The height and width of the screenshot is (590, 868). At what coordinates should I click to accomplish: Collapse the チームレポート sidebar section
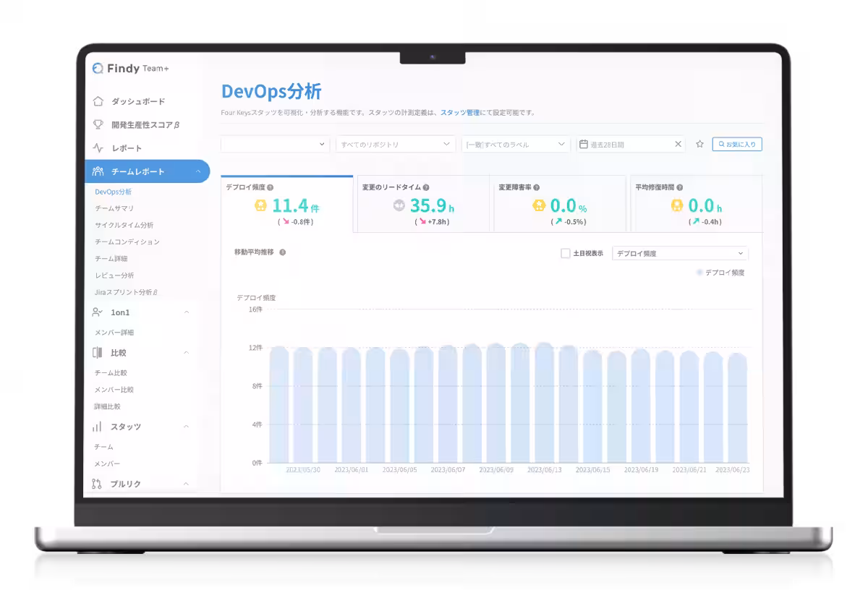click(x=198, y=171)
